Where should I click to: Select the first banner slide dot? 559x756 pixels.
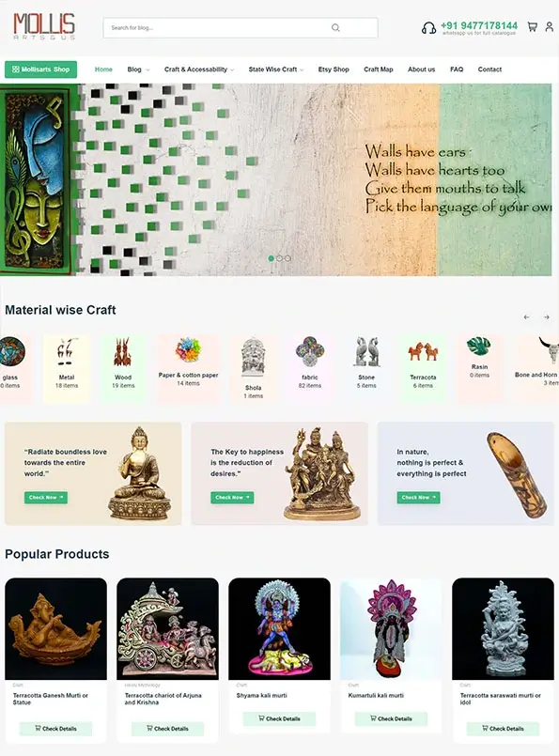pyautogui.click(x=272, y=258)
